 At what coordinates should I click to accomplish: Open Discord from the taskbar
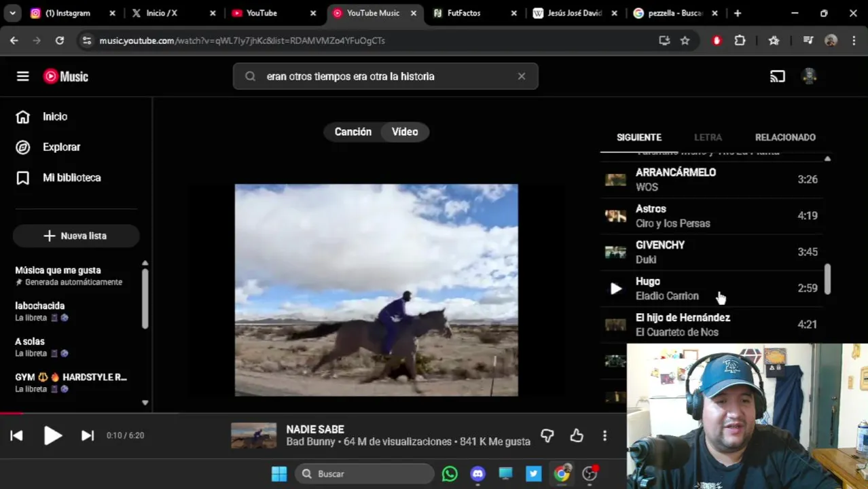477,474
